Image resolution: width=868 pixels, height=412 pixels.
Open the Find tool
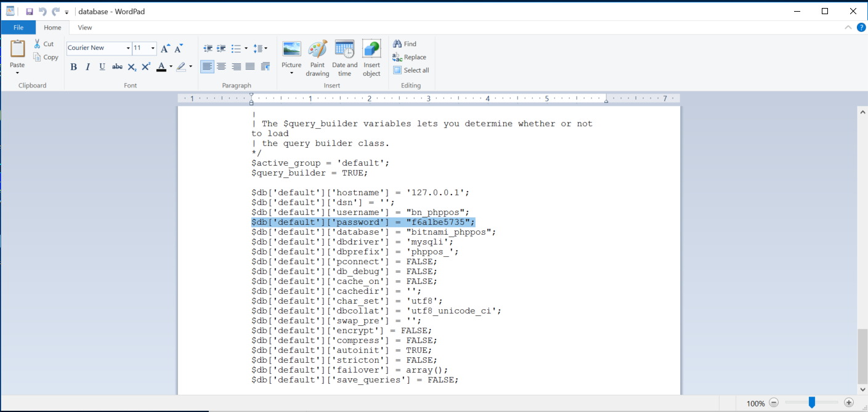tap(405, 44)
